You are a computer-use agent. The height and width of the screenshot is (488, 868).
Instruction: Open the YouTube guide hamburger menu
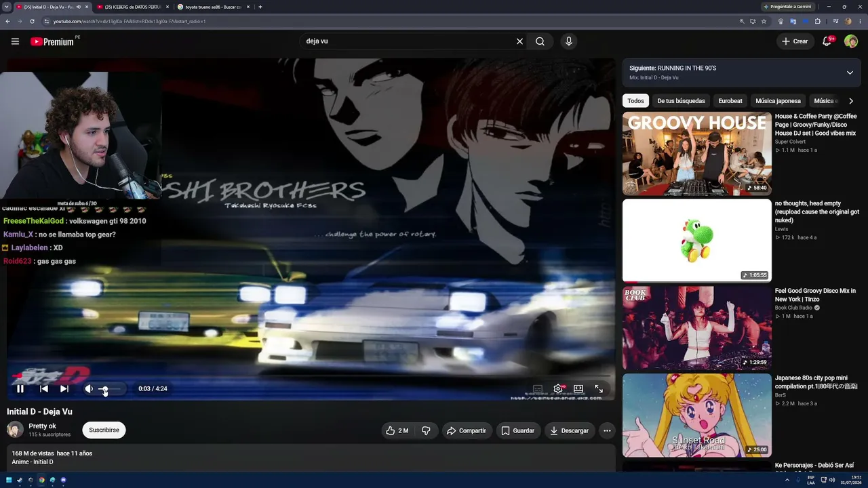(x=15, y=41)
